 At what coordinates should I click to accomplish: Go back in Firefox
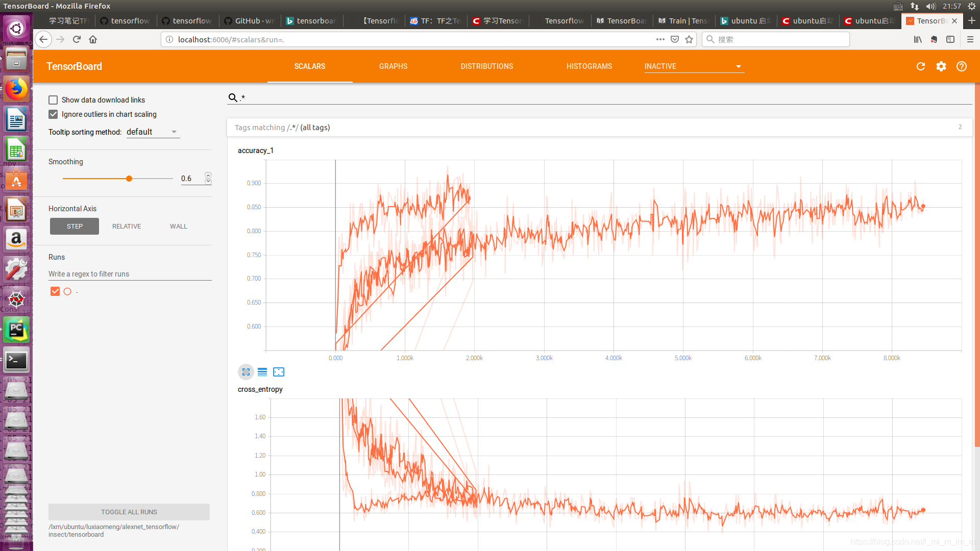(43, 39)
